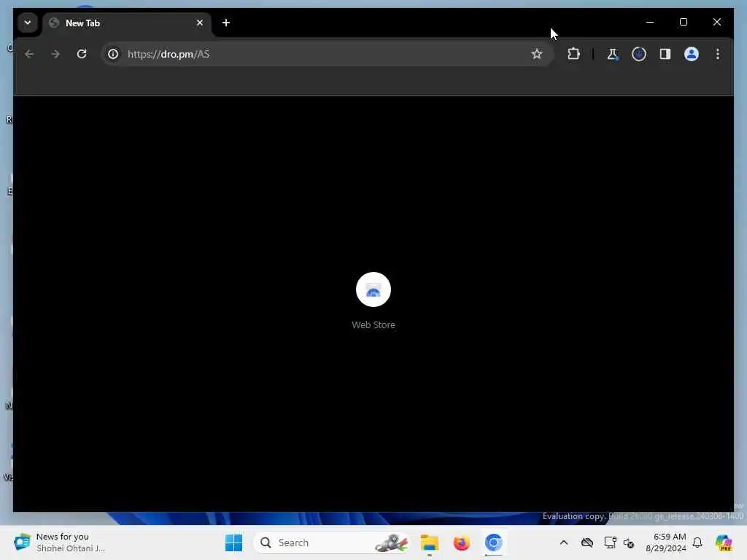Select the New Tab browser tab
The width and height of the screenshot is (747, 560).
[x=126, y=23]
